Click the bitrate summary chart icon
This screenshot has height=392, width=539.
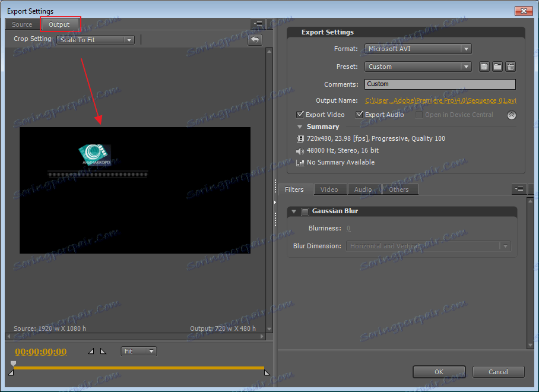point(300,163)
